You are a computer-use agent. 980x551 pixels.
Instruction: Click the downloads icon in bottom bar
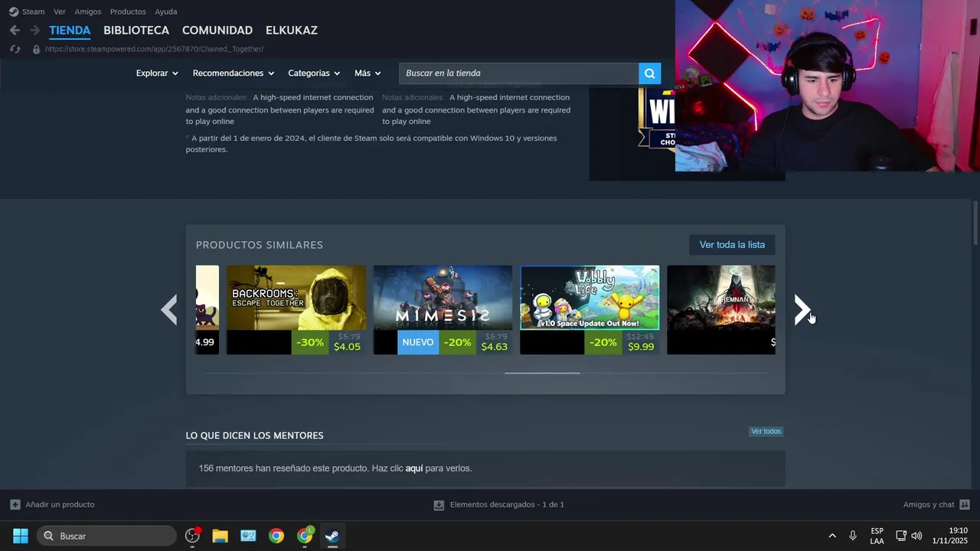(x=439, y=505)
